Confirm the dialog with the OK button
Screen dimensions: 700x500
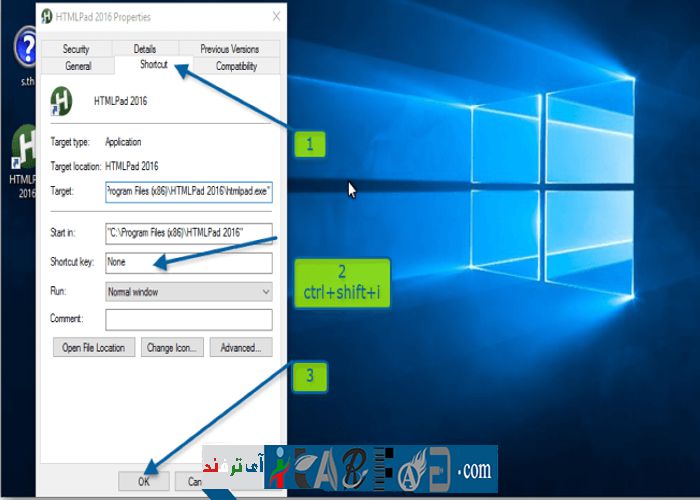click(144, 481)
